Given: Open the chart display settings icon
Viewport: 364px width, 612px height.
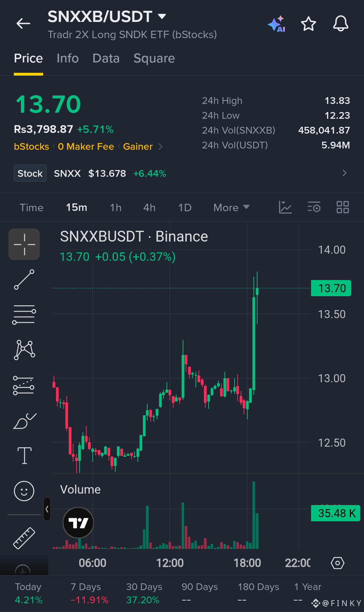Looking at the screenshot, I should tap(314, 207).
